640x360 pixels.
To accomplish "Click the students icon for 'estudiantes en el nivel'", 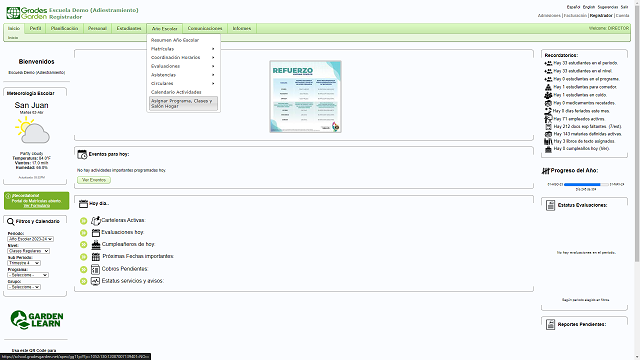I will click(548, 71).
